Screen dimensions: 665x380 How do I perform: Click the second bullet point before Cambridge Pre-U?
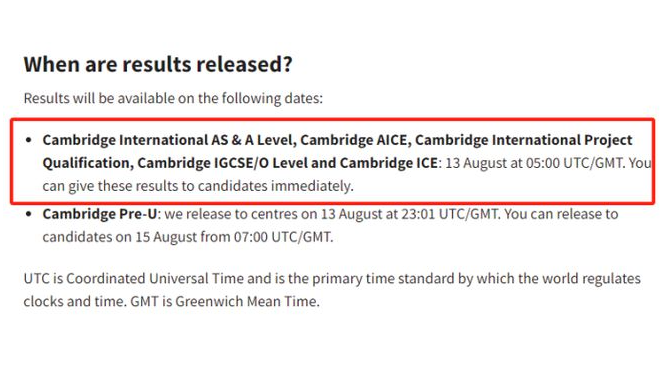point(29,214)
